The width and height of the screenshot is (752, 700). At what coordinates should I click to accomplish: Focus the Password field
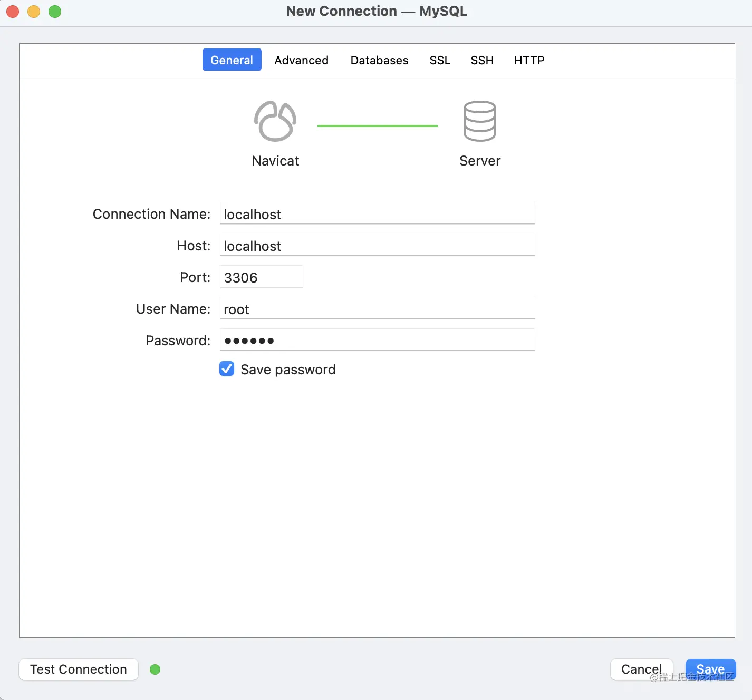pyautogui.click(x=378, y=340)
